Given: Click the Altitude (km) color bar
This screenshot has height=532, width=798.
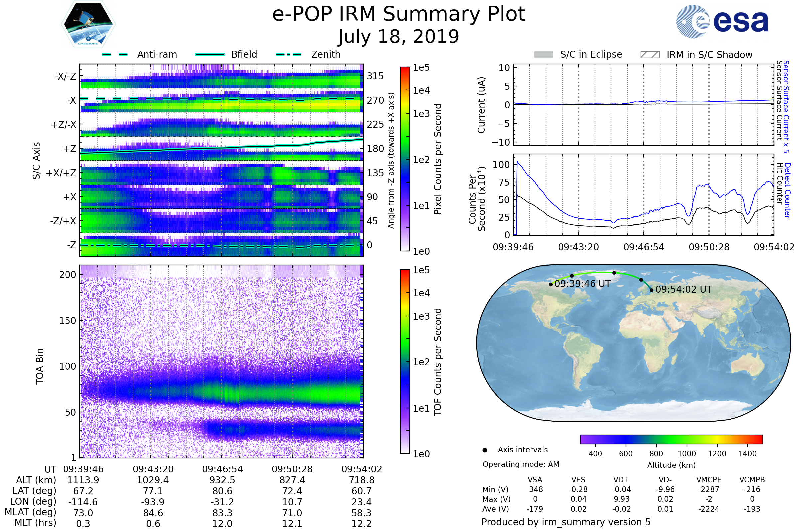Looking at the screenshot, I should click(x=671, y=439).
